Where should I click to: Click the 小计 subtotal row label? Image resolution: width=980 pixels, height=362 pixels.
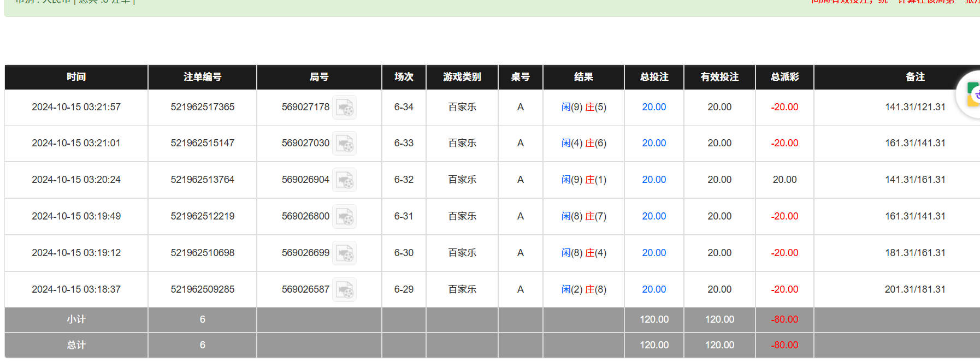(x=76, y=319)
